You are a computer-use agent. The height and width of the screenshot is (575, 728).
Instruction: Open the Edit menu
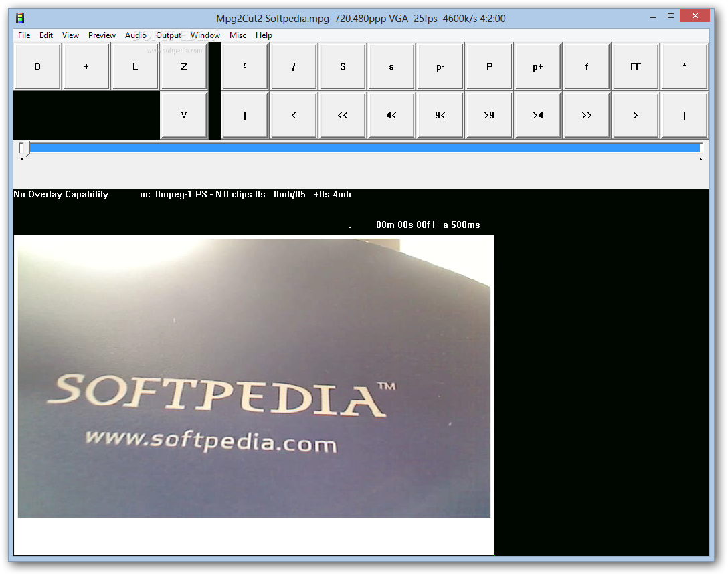tap(46, 35)
